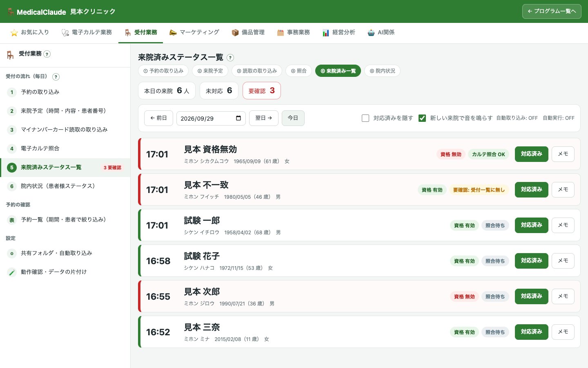This screenshot has height=368, width=588.
Task: Open メモ for 見本 不一致
Action: [563, 190]
